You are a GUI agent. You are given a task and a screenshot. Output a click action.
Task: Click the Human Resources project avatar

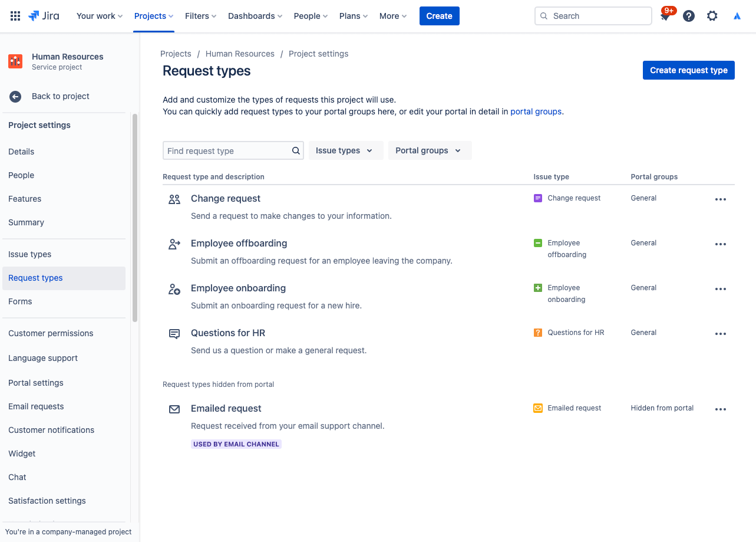pyautogui.click(x=15, y=61)
